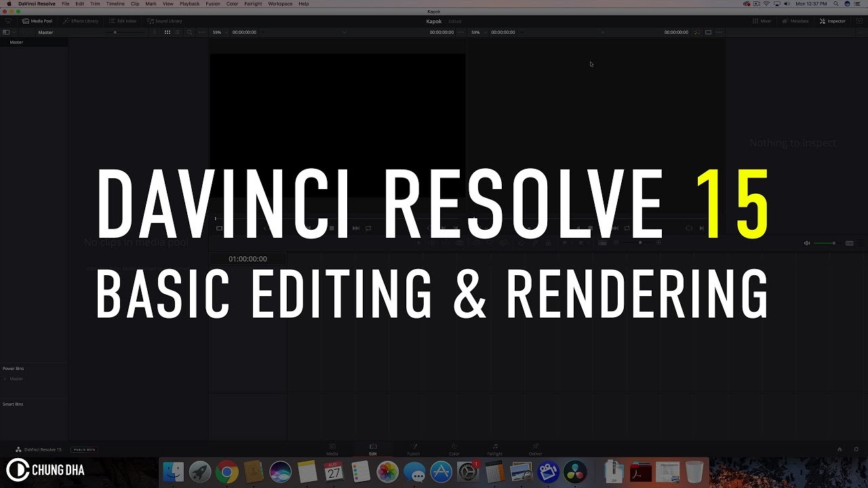Toggle the Sound Library panel

point(165,21)
